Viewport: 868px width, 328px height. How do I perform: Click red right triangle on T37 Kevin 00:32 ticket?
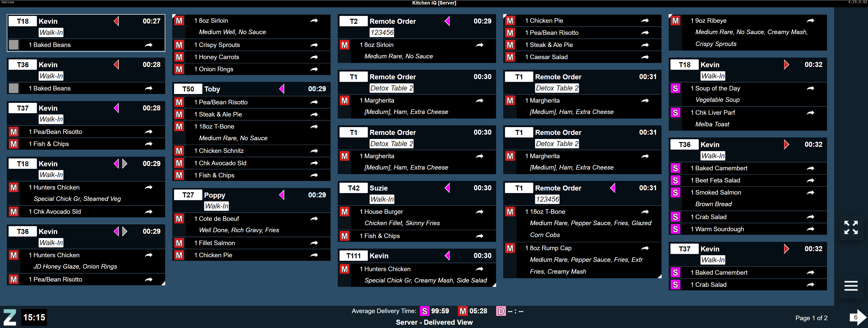[x=786, y=249]
